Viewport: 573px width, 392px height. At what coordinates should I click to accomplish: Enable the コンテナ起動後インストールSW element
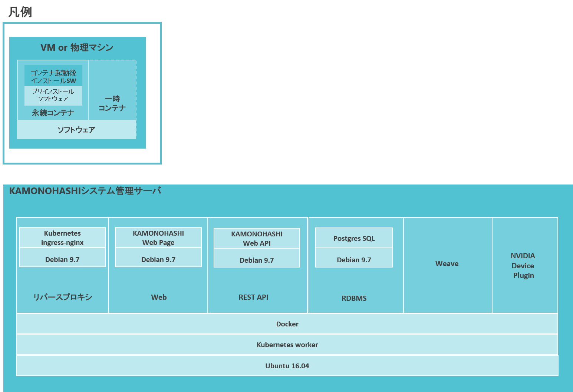53,74
